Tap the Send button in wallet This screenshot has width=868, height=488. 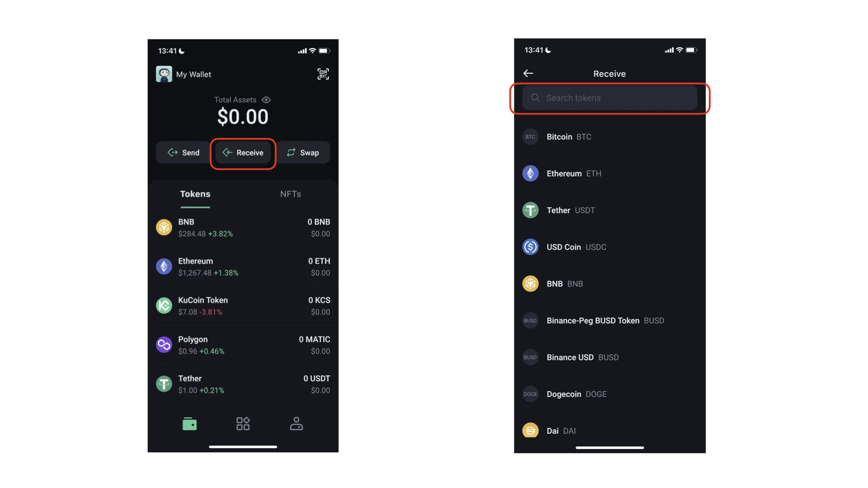pos(183,152)
